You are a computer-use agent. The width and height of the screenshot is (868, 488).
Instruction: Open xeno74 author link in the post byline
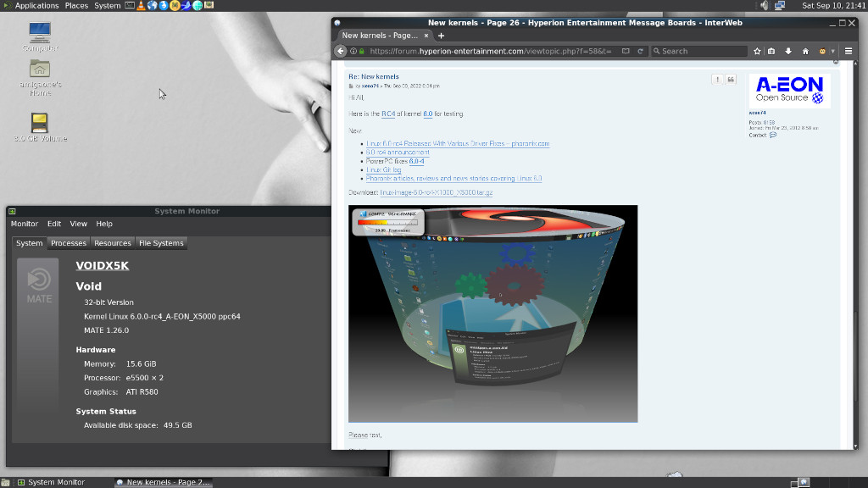370,86
